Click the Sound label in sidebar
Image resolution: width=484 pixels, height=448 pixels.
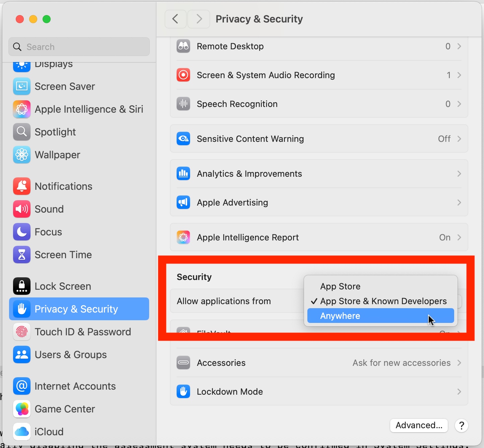tap(49, 209)
